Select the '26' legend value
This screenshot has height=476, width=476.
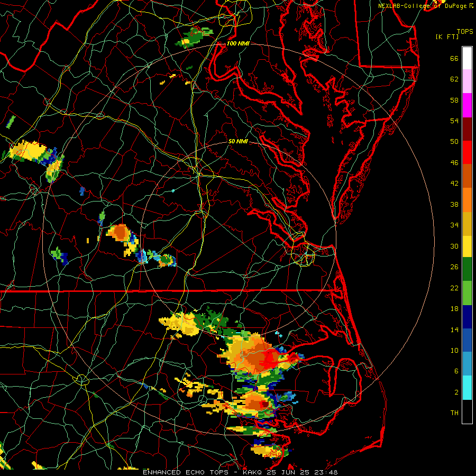454,267
